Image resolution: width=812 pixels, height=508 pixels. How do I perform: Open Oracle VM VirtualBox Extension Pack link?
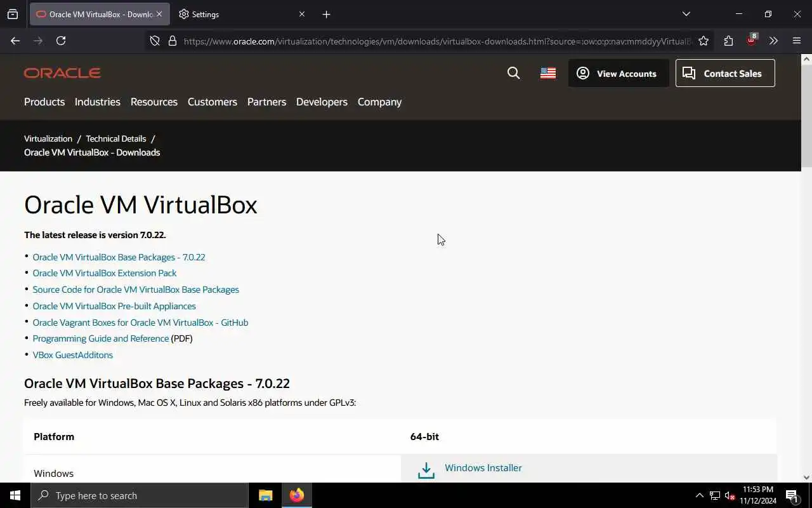pos(105,273)
